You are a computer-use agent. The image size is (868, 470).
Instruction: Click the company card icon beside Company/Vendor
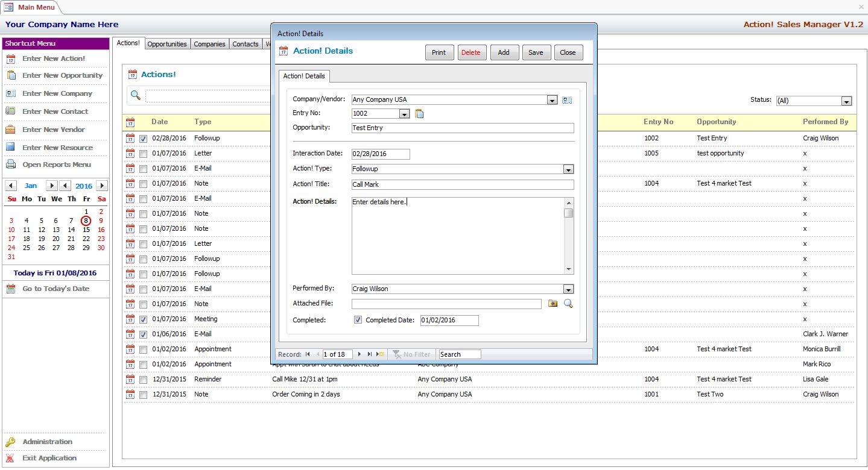pyautogui.click(x=566, y=100)
